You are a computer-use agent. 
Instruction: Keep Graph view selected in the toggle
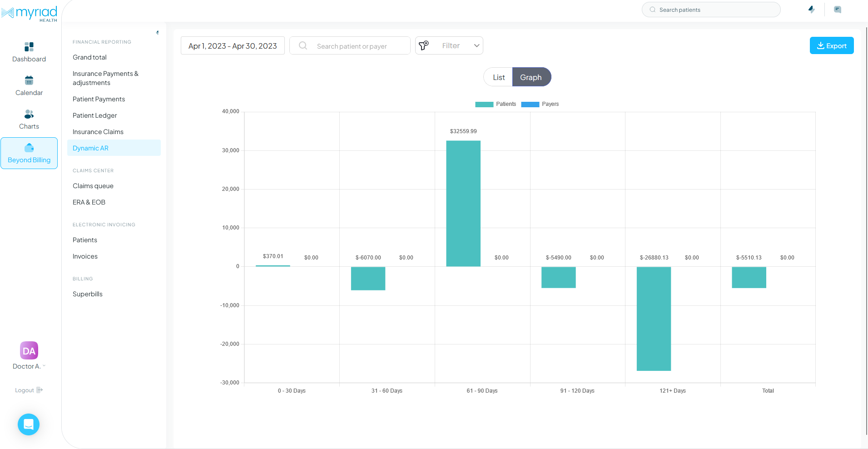click(531, 77)
